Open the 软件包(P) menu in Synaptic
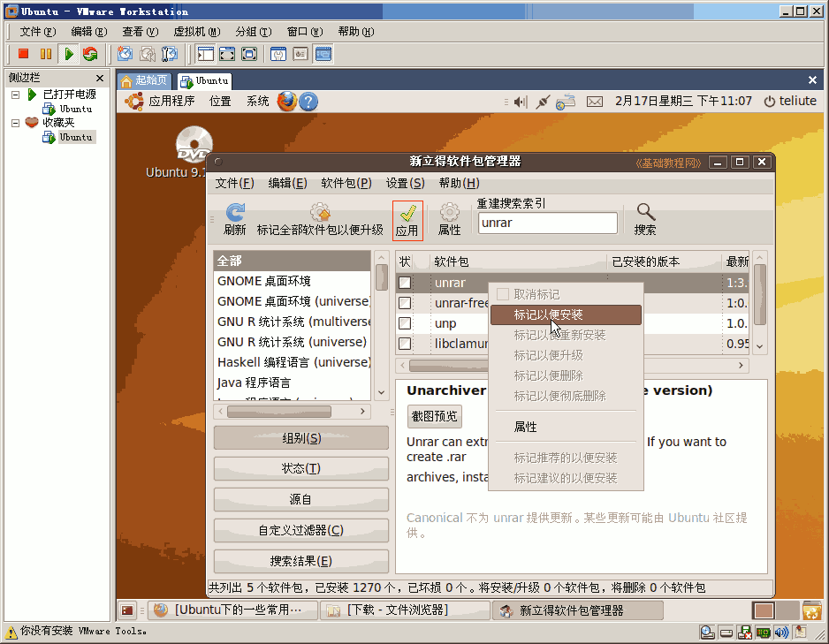This screenshot has height=644, width=829. tap(346, 184)
